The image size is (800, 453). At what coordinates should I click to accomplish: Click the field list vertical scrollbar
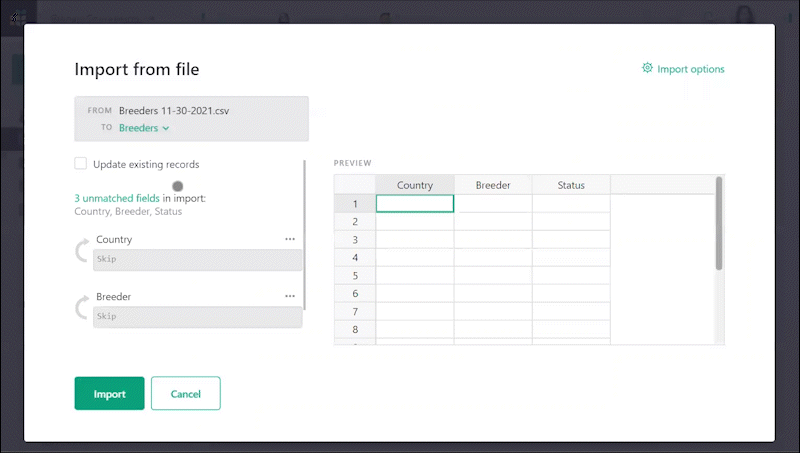tap(305, 235)
